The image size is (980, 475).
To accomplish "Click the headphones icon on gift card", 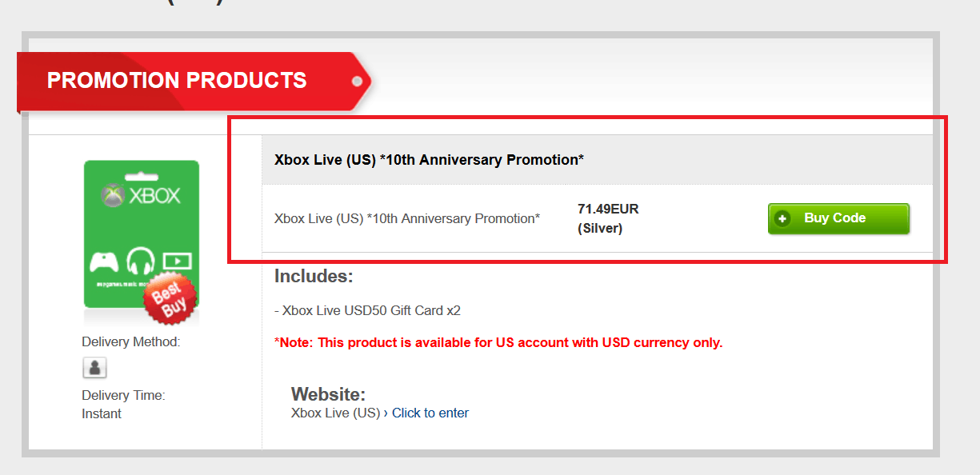I will point(139,261).
